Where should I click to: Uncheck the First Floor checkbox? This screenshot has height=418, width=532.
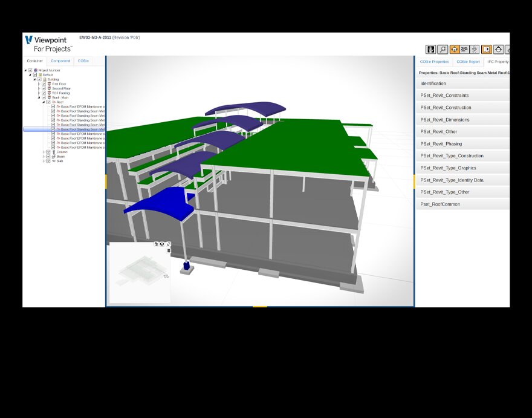(44, 83)
